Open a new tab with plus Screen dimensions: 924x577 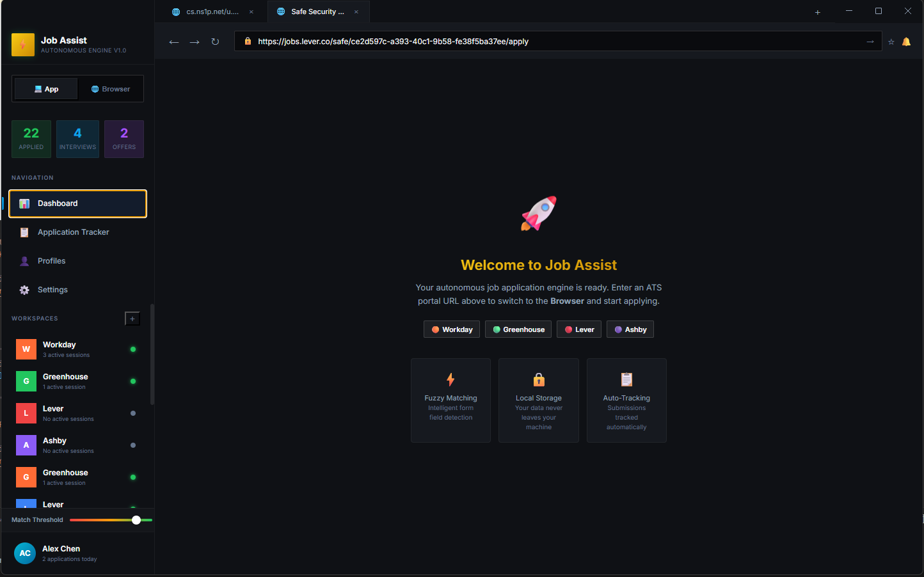pos(817,12)
